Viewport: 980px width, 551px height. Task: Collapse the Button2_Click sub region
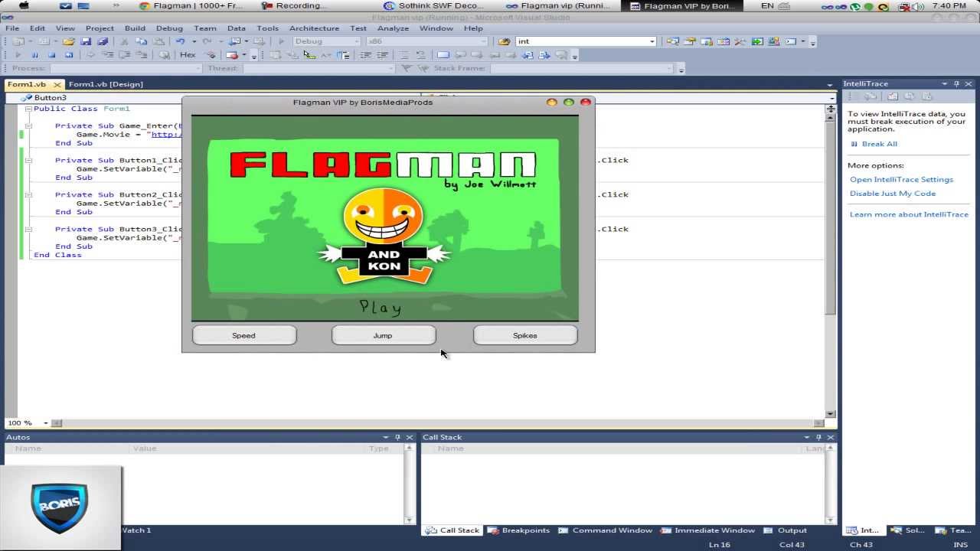pyautogui.click(x=28, y=194)
